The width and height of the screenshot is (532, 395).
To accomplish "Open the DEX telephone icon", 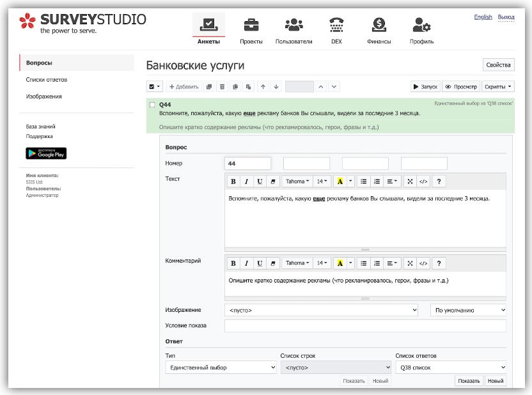I will [336, 25].
